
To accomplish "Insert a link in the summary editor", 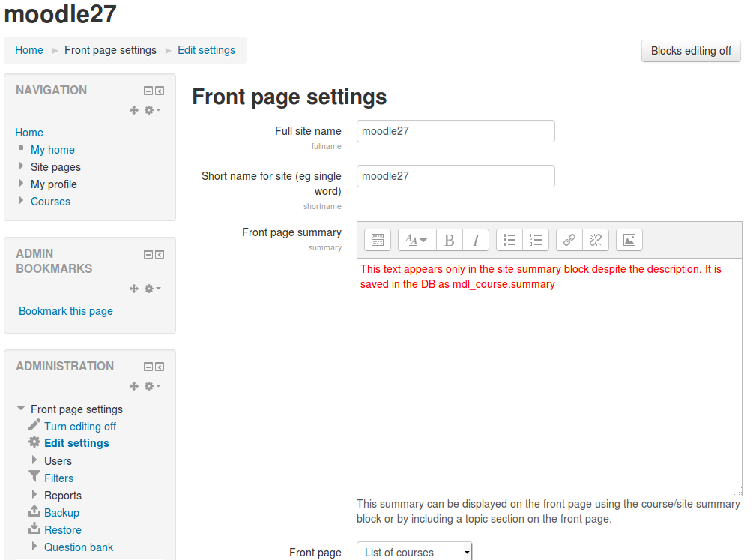I will [x=569, y=240].
